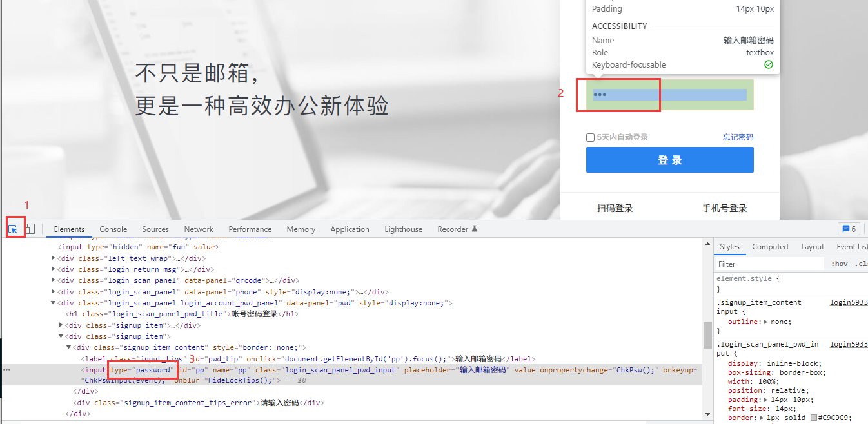Switch to the Elements tab
Image resolution: width=868 pixels, height=424 pixels.
69,229
